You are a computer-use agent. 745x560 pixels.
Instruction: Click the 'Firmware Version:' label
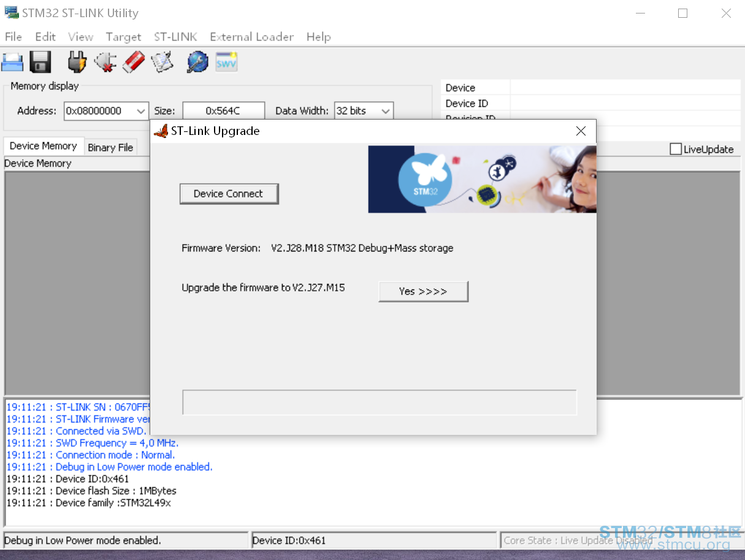221,248
